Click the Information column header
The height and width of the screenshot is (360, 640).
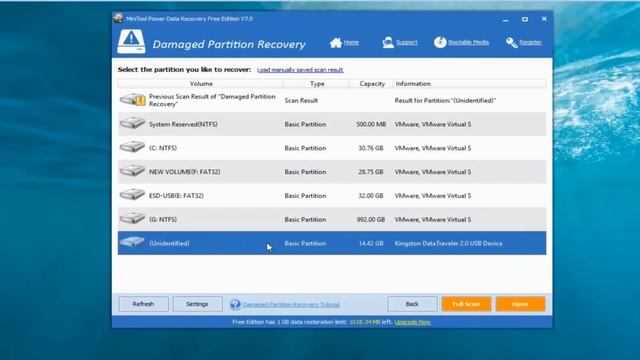[469, 84]
